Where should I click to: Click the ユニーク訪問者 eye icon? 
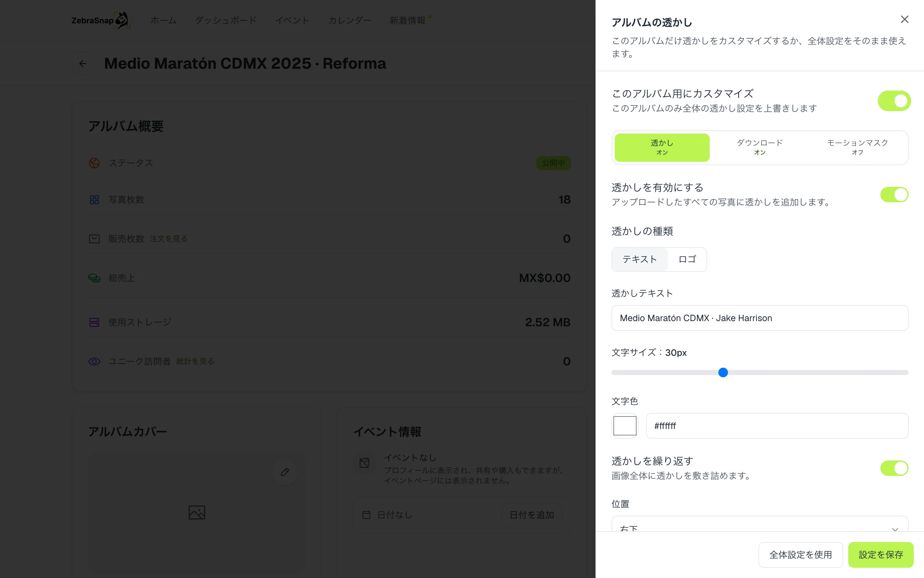coord(94,361)
